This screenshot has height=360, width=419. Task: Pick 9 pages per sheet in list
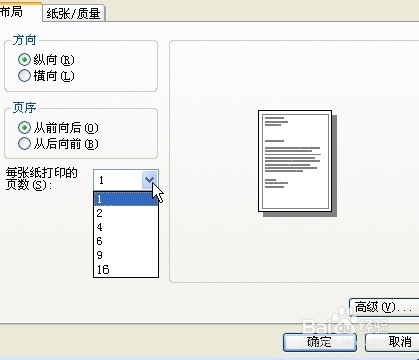tap(126, 255)
